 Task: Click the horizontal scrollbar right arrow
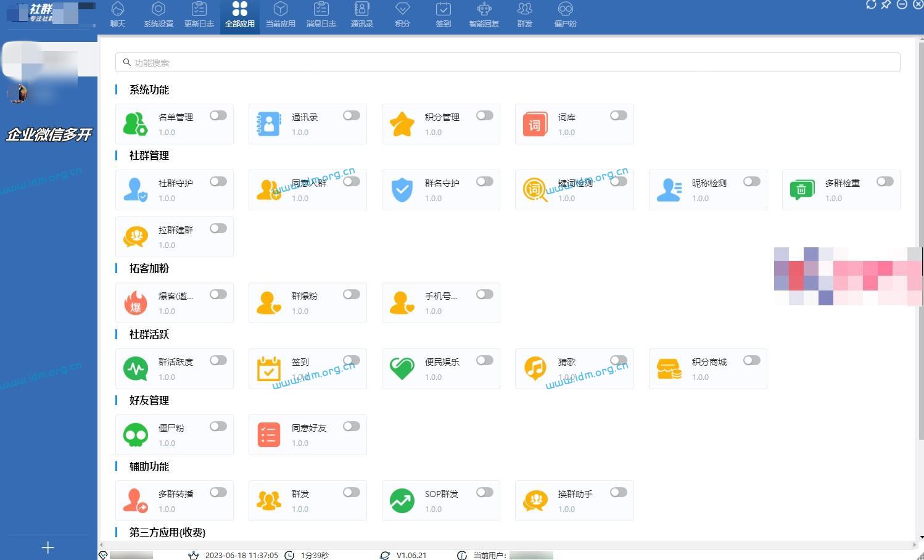pyautogui.click(x=914, y=545)
